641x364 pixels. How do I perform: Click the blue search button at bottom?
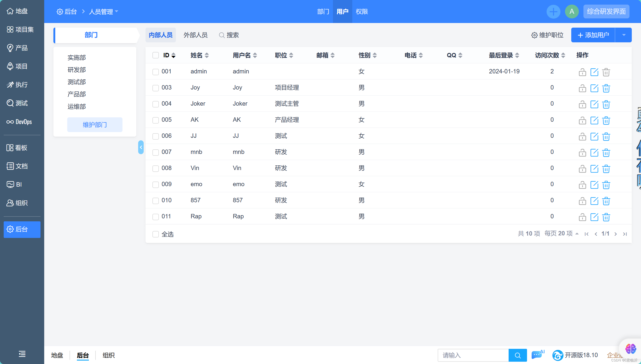(517, 355)
